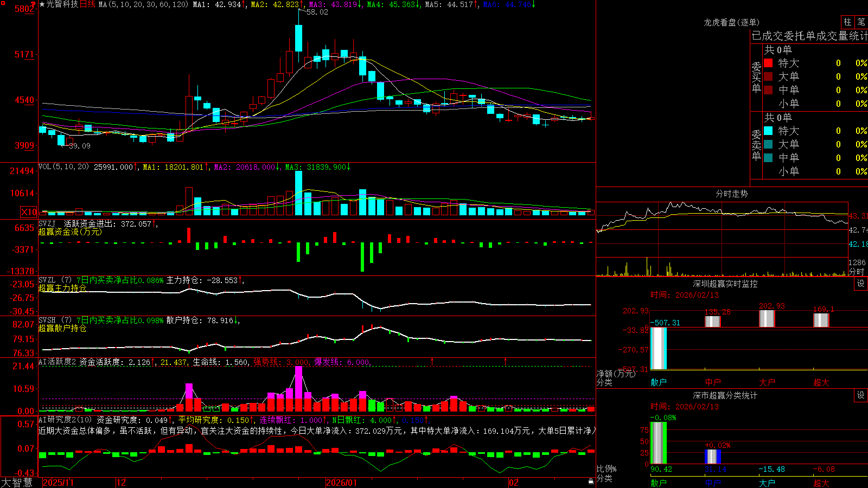This screenshot has width=868, height=488.
Task: Click the 委卖单 vertical section label
Action: 756,145
